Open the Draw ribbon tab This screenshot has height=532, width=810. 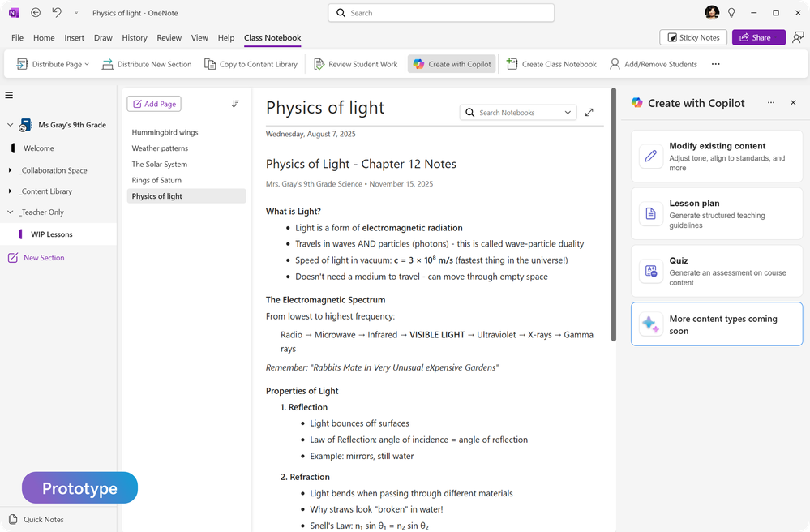(103, 38)
